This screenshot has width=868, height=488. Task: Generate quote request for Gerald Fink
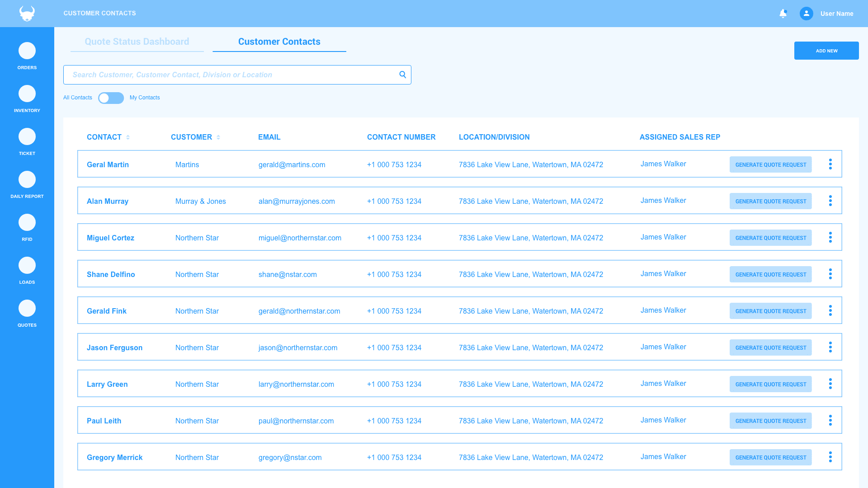coord(770,311)
